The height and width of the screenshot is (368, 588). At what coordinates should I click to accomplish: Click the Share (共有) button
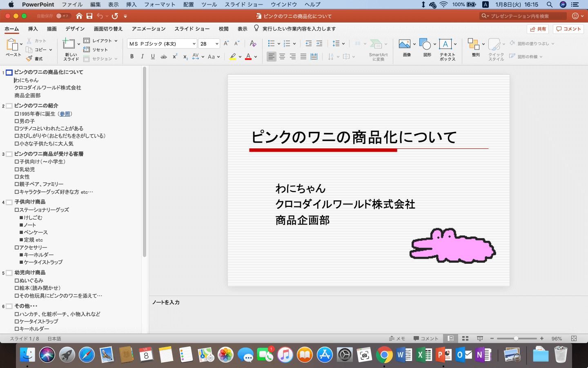coord(538,29)
